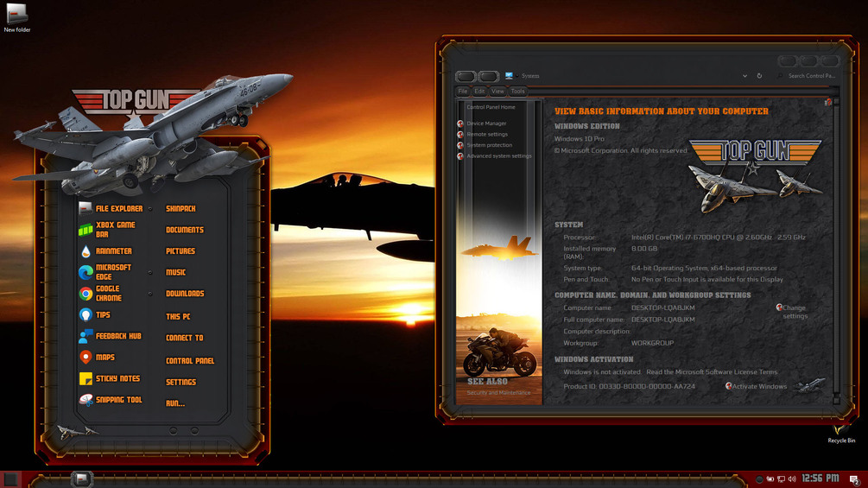
Task: Expand the address bar history dropdown
Action: point(745,76)
